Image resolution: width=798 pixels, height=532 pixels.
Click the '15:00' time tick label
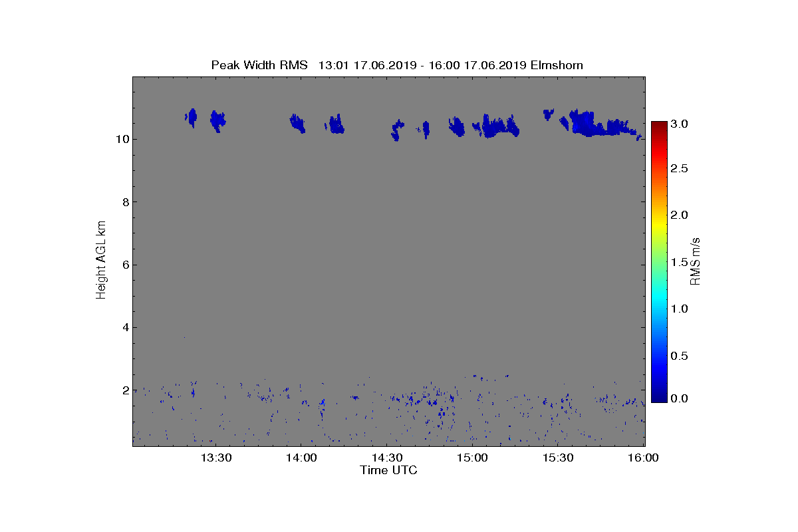click(473, 458)
